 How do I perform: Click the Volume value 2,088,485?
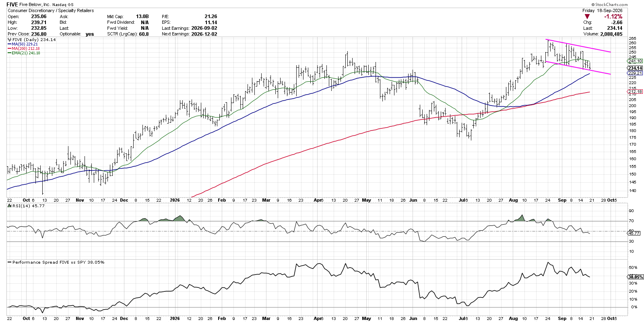point(611,34)
